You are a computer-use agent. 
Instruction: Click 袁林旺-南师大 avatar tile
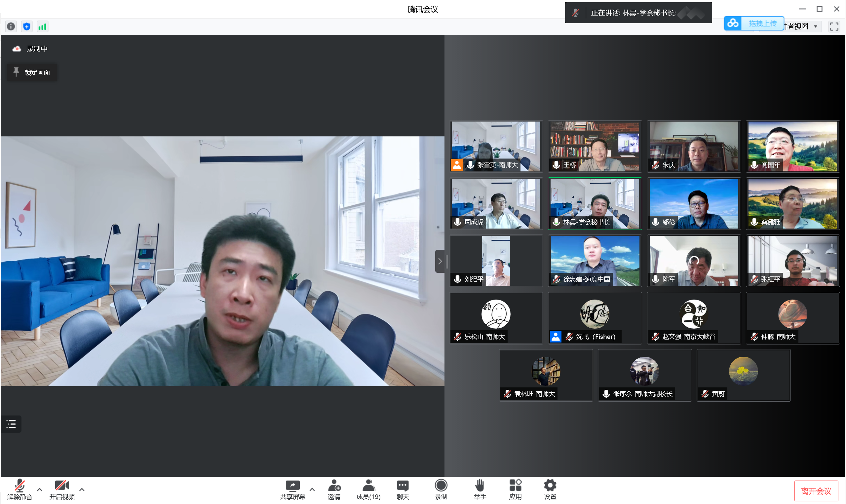pos(546,375)
